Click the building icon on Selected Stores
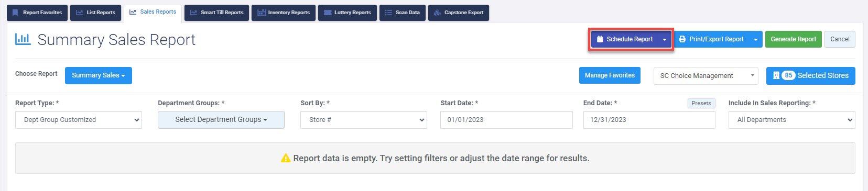 776,75
